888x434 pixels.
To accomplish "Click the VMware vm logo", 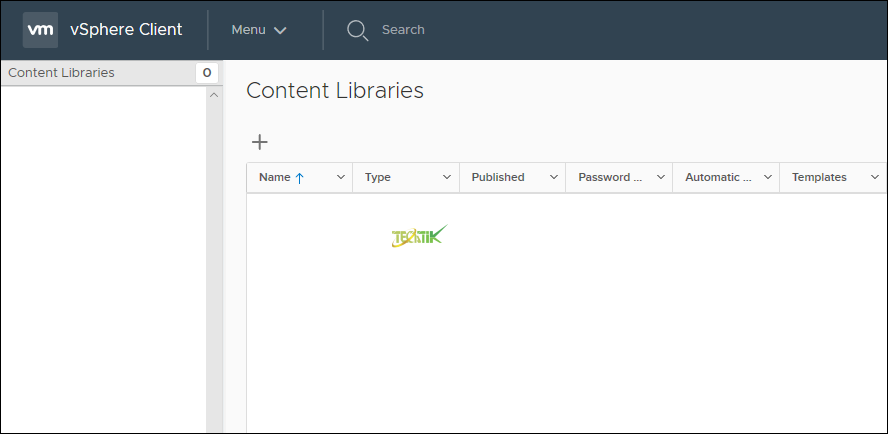I will click(40, 30).
